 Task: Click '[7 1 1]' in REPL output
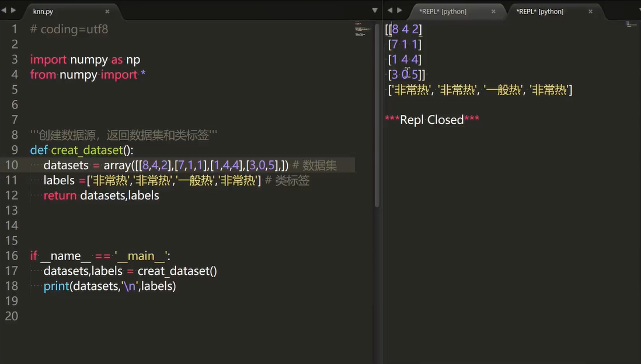click(x=405, y=44)
